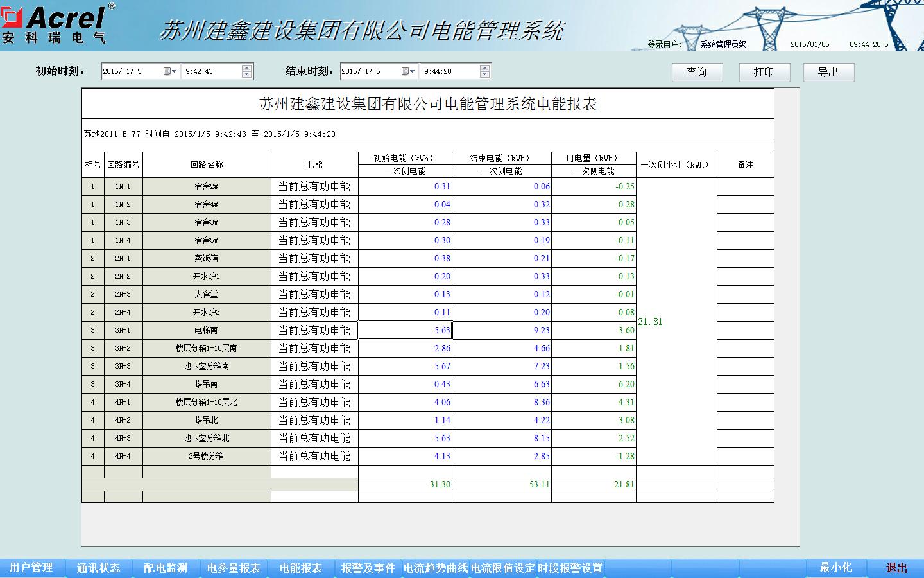Image resolution: width=924 pixels, height=578 pixels.
Task: Click the 退出 exit button
Action: click(896, 568)
